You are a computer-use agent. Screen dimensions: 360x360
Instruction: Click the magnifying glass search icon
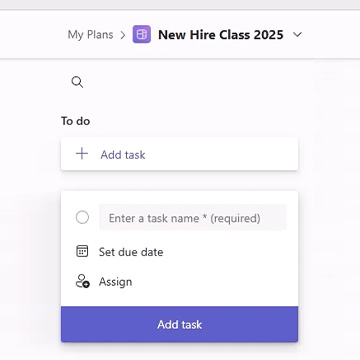pyautogui.click(x=77, y=82)
